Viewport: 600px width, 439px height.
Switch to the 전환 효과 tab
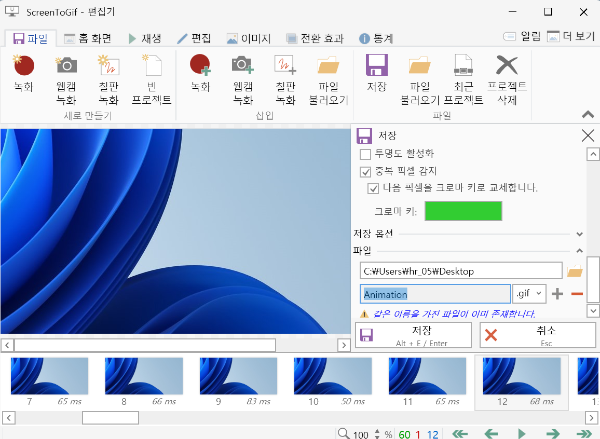(x=315, y=39)
